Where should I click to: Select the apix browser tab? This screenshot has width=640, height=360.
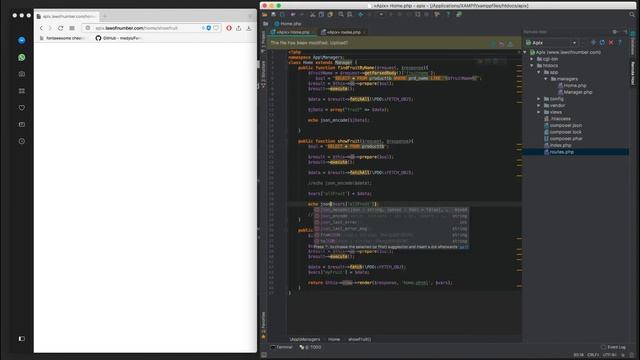click(66, 16)
